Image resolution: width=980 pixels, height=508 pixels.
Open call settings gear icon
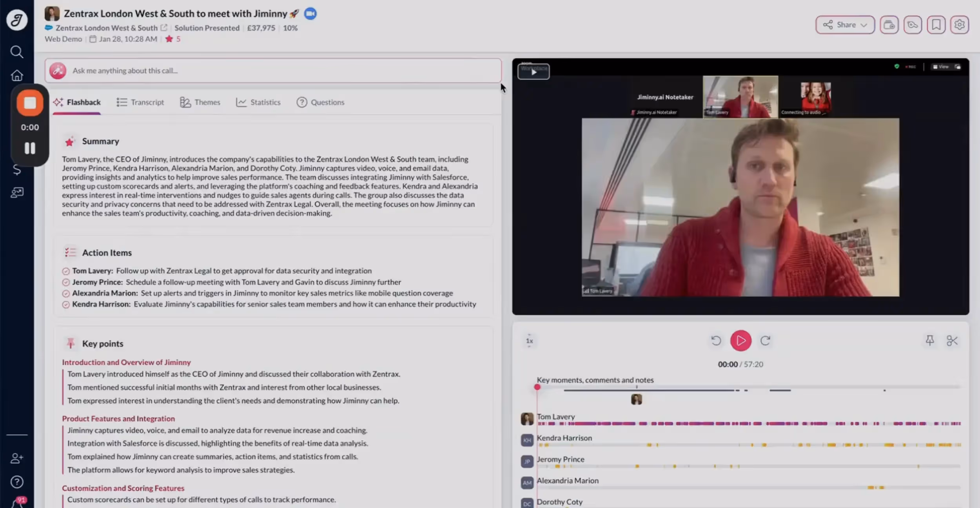(959, 25)
